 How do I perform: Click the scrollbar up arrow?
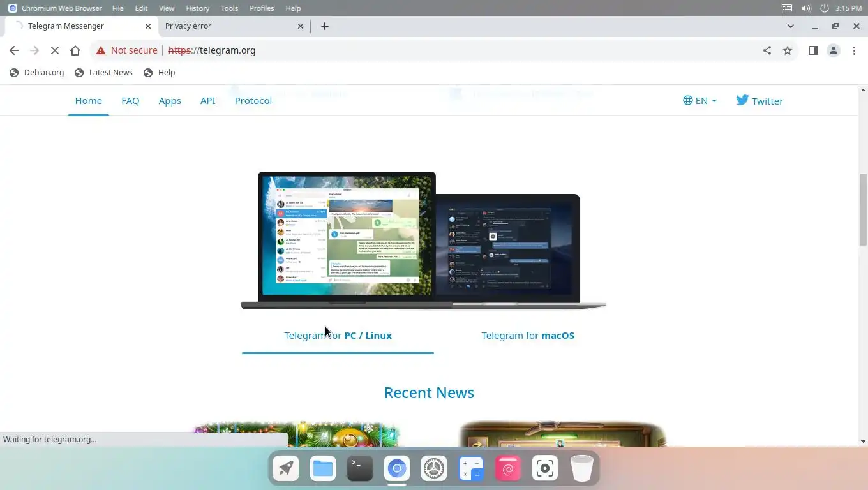click(x=863, y=91)
